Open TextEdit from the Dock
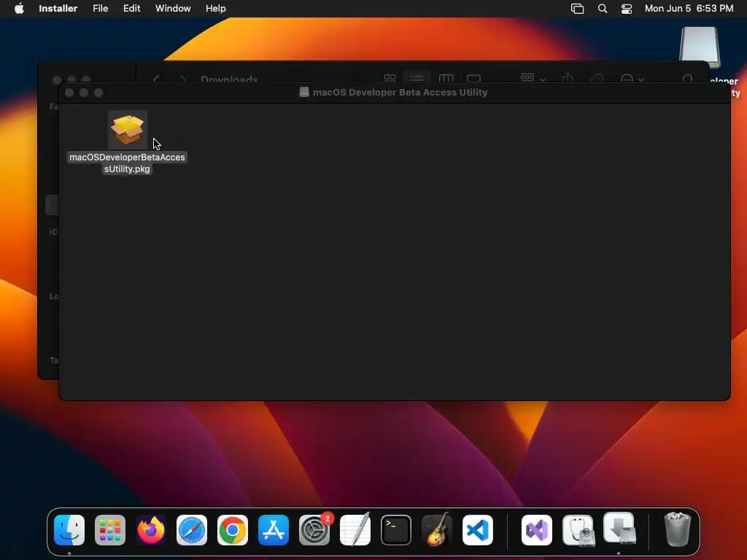The width and height of the screenshot is (747, 560). click(355, 529)
